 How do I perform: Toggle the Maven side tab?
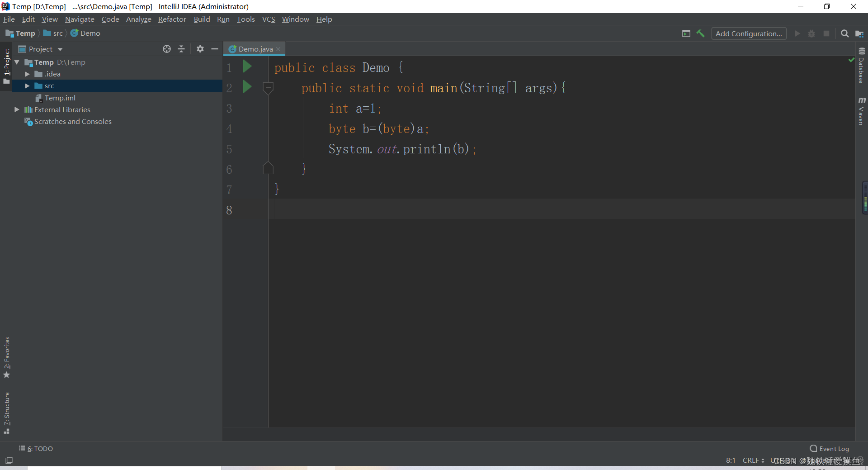click(862, 111)
